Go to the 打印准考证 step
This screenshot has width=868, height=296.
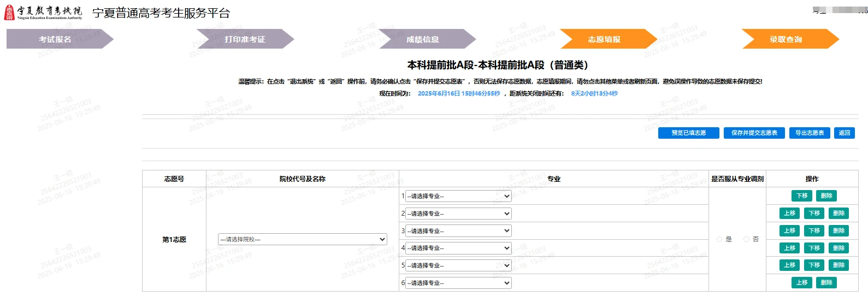pos(245,39)
